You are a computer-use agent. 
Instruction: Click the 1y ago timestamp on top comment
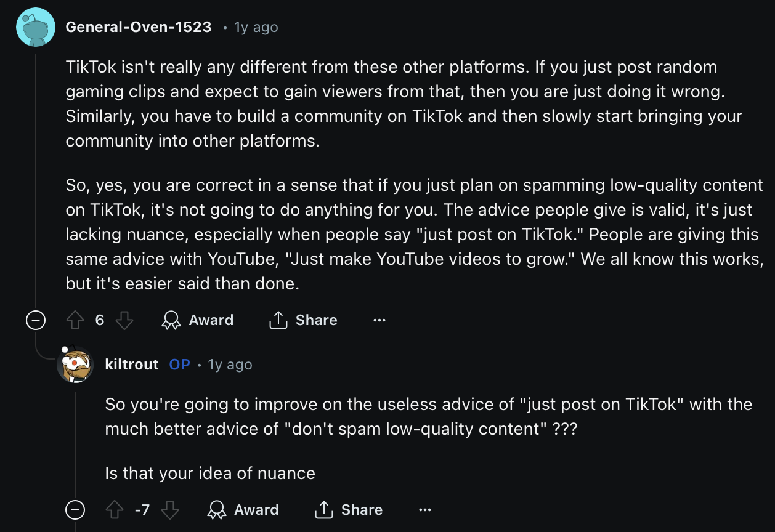256,28
